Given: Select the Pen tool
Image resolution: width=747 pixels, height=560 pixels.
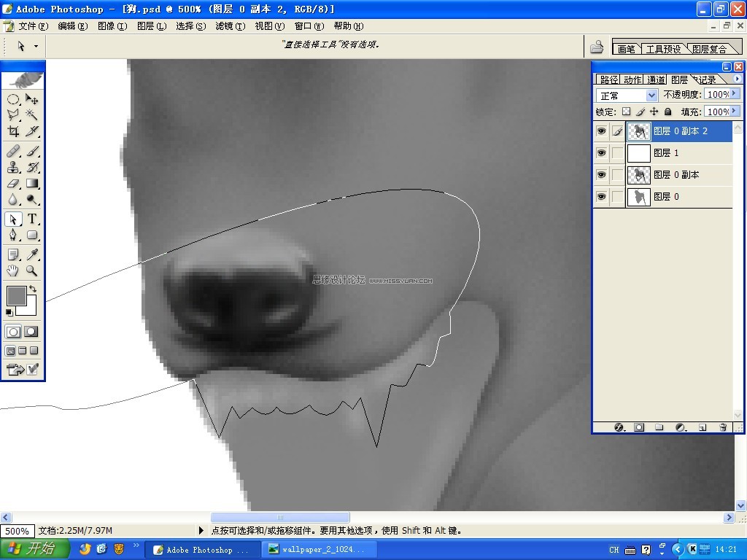Looking at the screenshot, I should pos(13,235).
